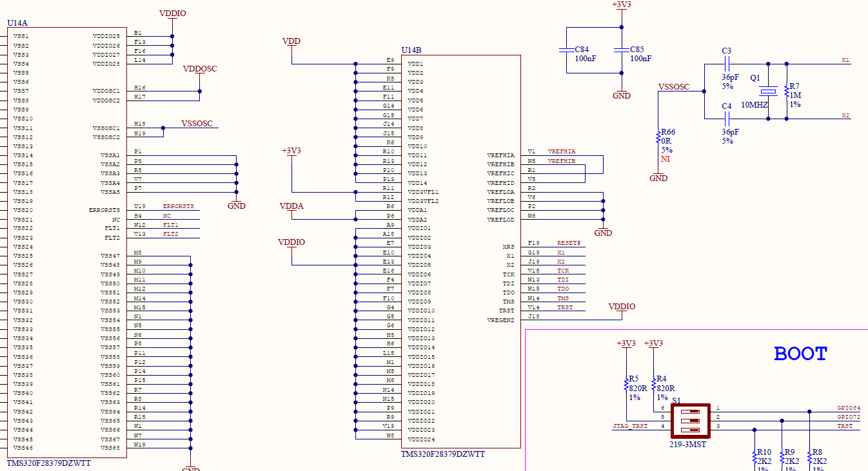Select the 1M value of resistor R7
This screenshot has height=471, width=868.
(794, 95)
